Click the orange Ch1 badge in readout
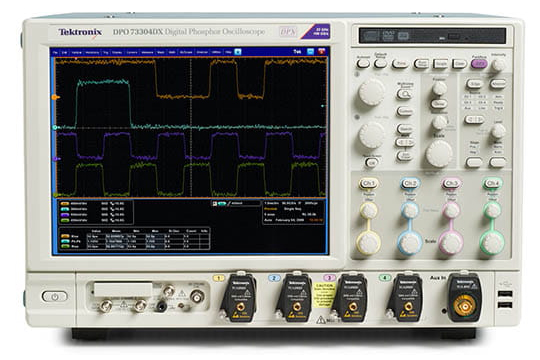Screen dimensions: 540x360 pos(64,204)
